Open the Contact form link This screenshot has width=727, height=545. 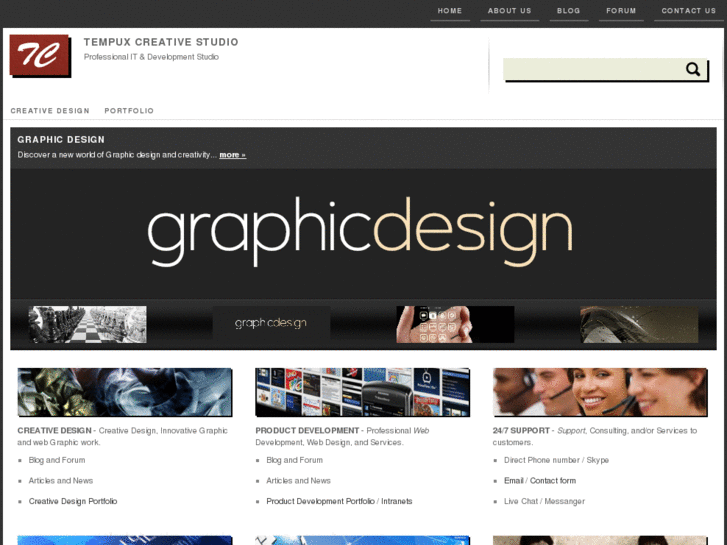553,481
